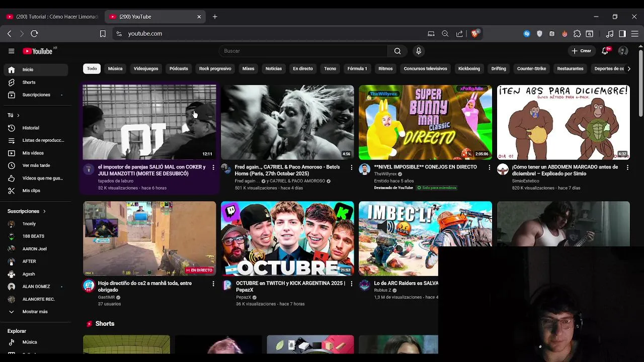Click the PepazX channel name
The height and width of the screenshot is (362, 644).
tap(244, 297)
